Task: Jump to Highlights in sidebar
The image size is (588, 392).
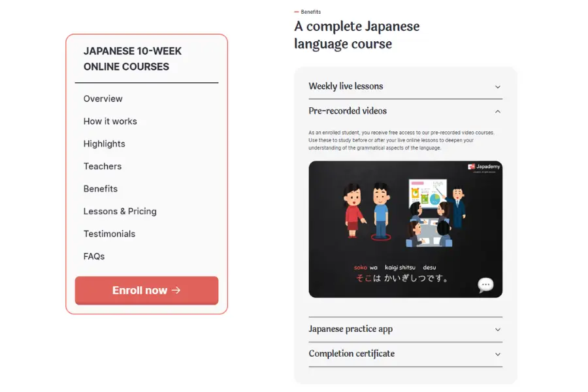Action: point(105,144)
